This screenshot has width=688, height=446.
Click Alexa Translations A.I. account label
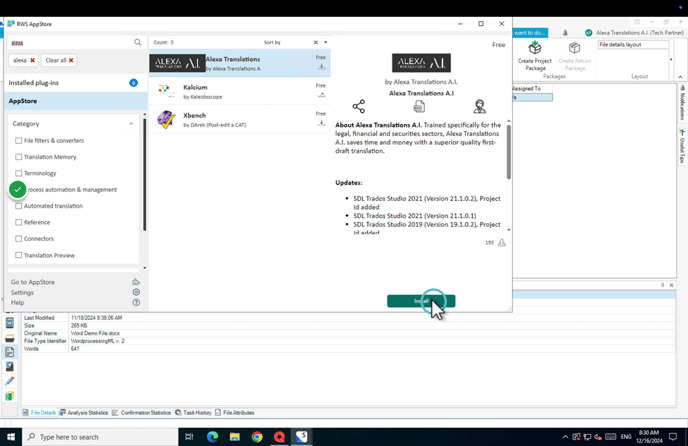pyautogui.click(x=639, y=32)
